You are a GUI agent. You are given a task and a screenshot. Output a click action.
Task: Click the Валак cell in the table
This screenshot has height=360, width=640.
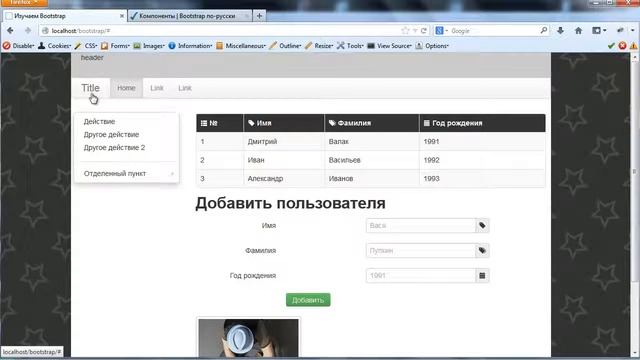click(x=371, y=142)
